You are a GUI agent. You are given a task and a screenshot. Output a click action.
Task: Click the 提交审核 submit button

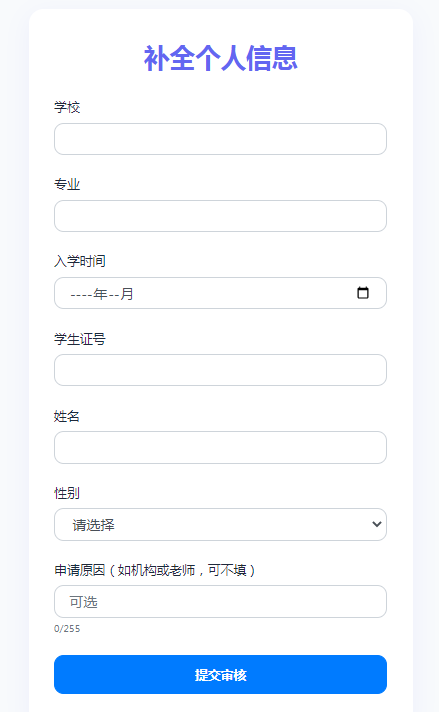coord(220,674)
